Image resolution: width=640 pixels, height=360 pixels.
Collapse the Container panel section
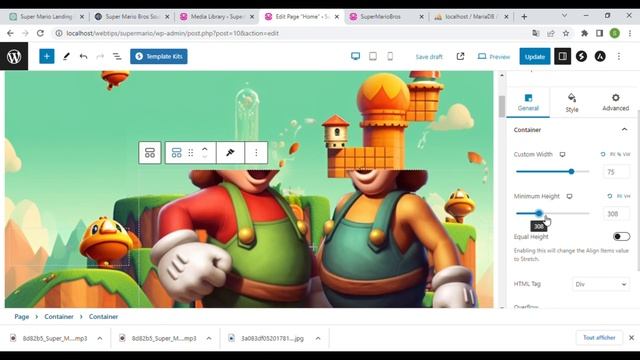click(624, 129)
